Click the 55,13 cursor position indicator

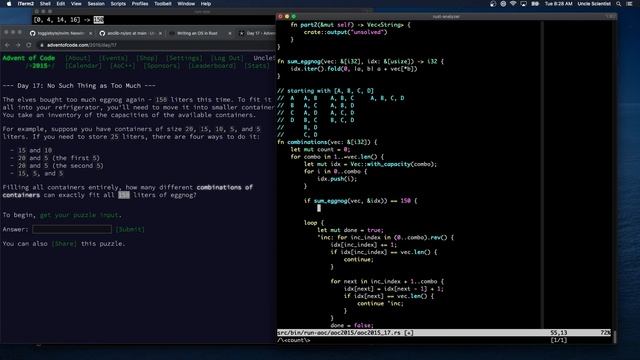click(x=558, y=333)
